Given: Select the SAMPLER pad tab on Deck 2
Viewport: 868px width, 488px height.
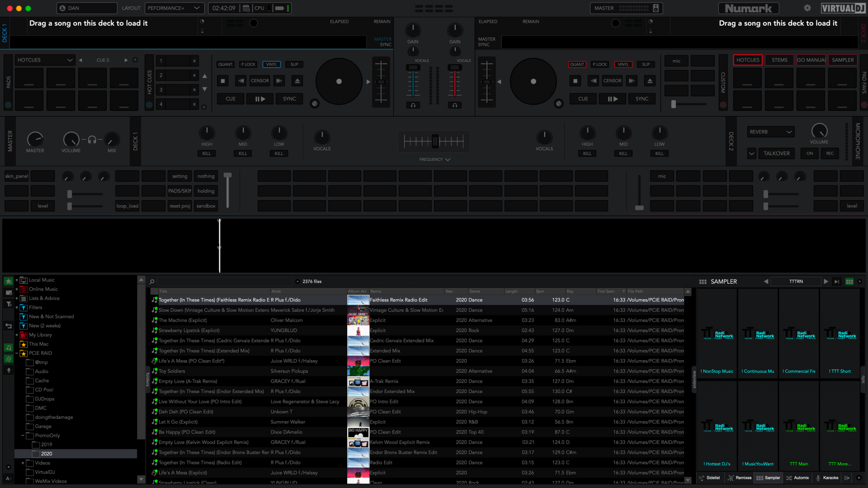Looking at the screenshot, I should (843, 60).
